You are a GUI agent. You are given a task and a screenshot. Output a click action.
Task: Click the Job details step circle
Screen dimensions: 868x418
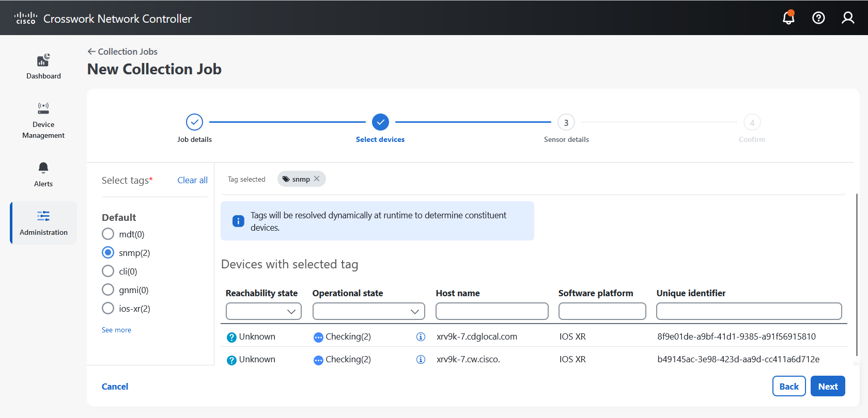tap(194, 122)
